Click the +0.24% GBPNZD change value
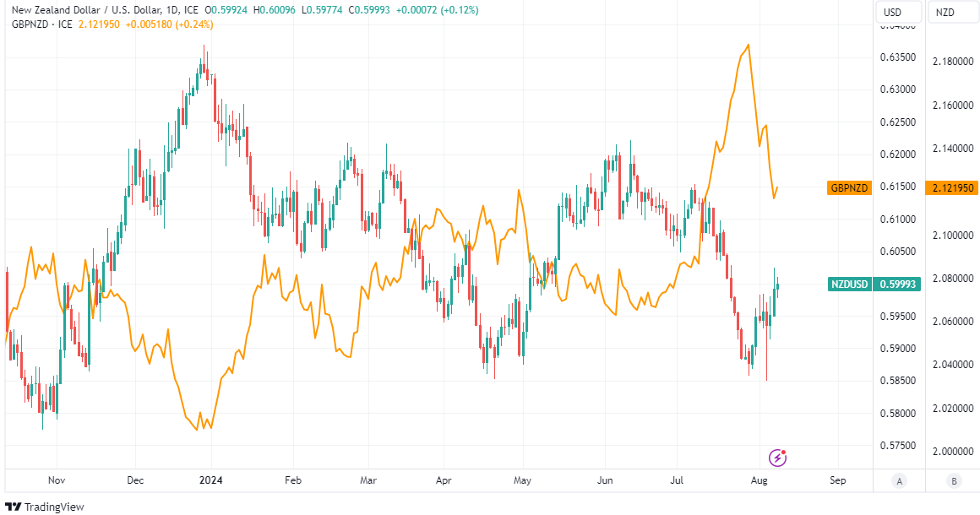 [196, 24]
